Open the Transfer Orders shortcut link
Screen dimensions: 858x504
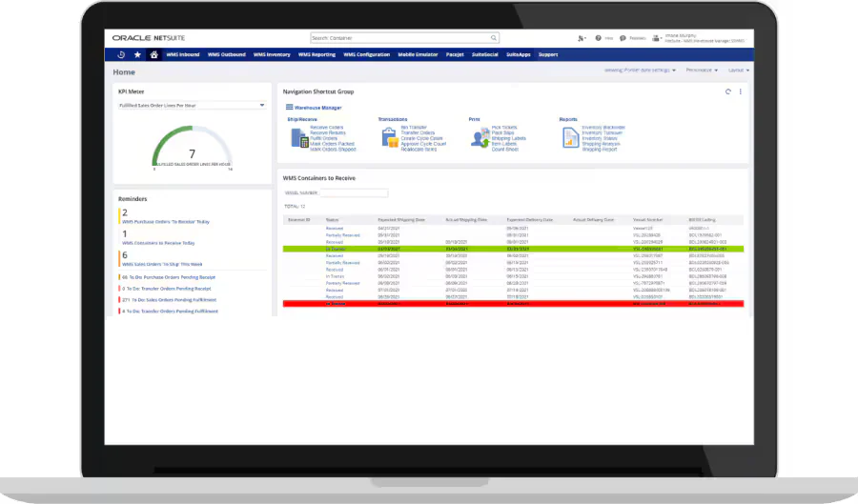coord(418,132)
